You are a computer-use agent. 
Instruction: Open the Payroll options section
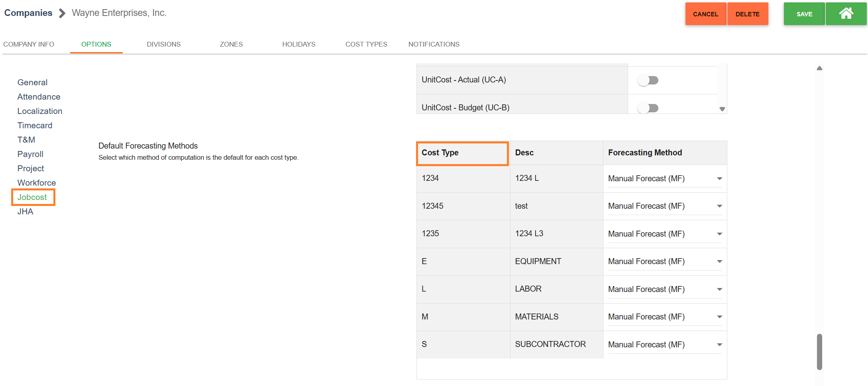click(x=30, y=154)
